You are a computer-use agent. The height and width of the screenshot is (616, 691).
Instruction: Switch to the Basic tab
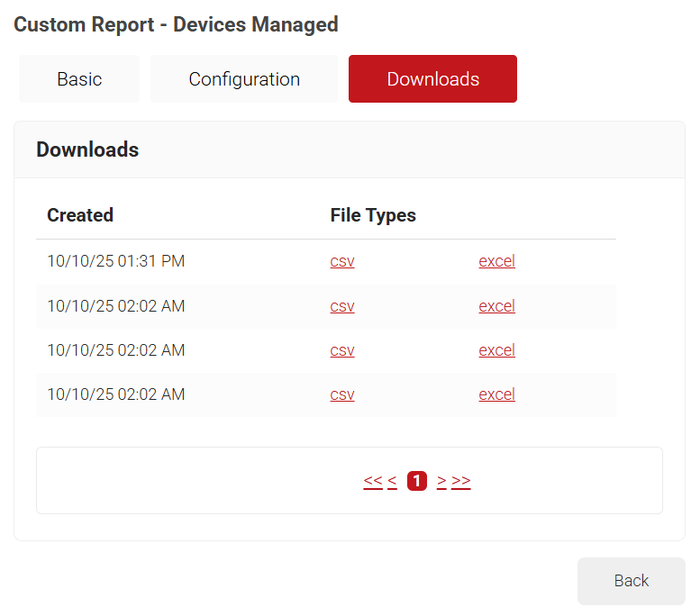(x=79, y=79)
